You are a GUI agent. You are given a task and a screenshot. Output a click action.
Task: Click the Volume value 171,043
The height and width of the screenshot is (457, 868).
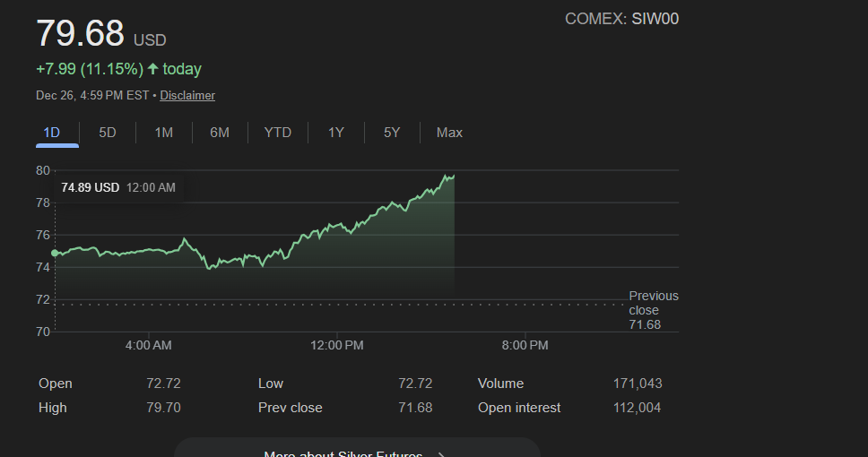click(638, 384)
